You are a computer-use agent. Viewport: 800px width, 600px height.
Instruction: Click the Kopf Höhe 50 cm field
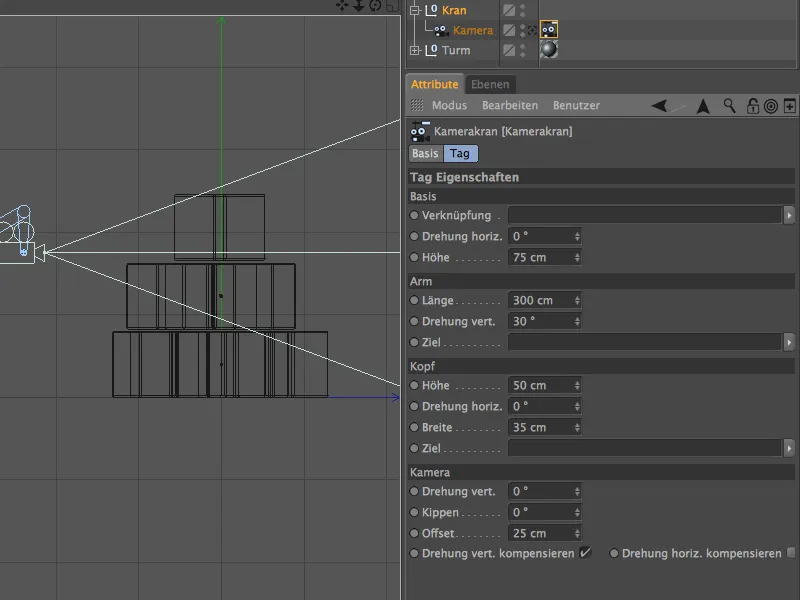tap(544, 385)
